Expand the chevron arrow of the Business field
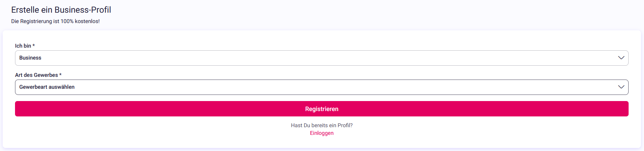Viewport: 644px width, 151px height. [x=621, y=58]
